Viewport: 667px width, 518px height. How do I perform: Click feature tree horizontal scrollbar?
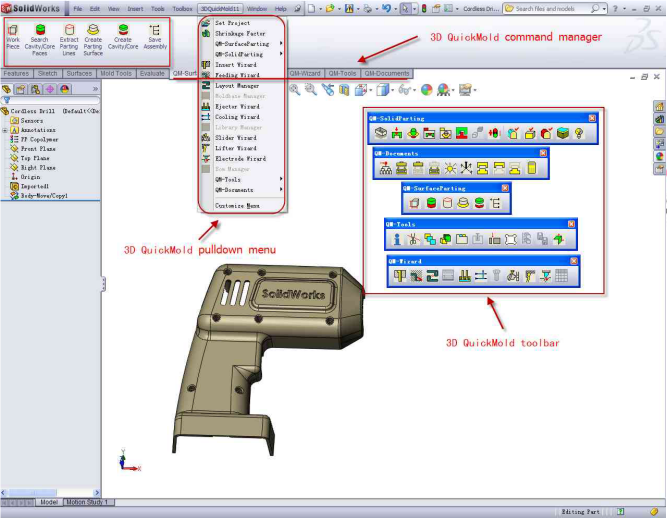coord(50,493)
